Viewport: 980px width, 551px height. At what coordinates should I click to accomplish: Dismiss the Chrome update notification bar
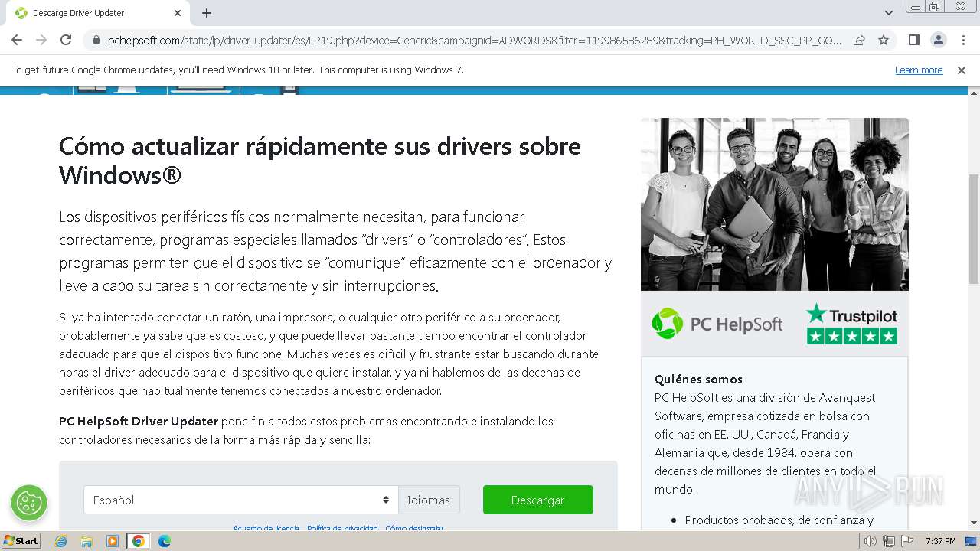pos(962,70)
